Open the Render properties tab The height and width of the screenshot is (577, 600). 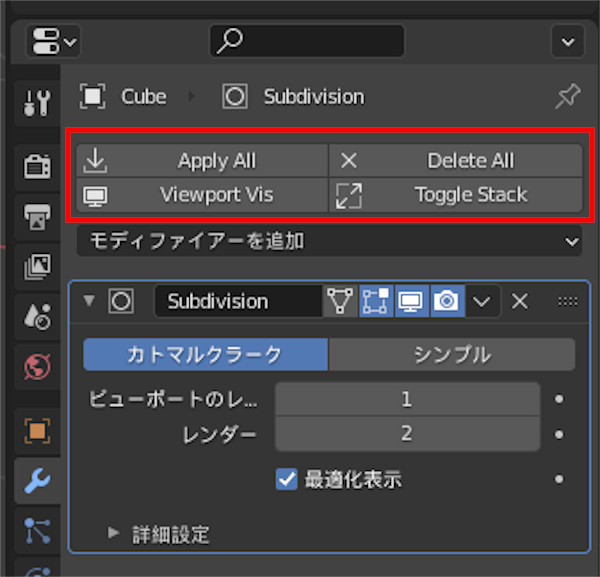(x=37, y=166)
